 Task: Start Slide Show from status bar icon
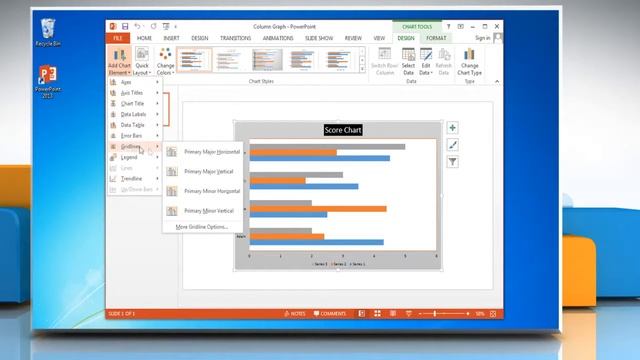pyautogui.click(x=409, y=313)
